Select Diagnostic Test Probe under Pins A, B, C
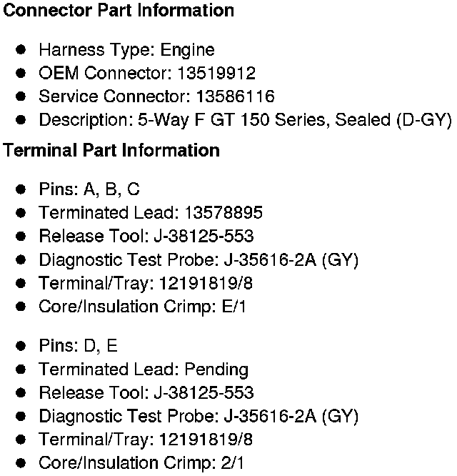The width and height of the screenshot is (457, 476). (199, 260)
